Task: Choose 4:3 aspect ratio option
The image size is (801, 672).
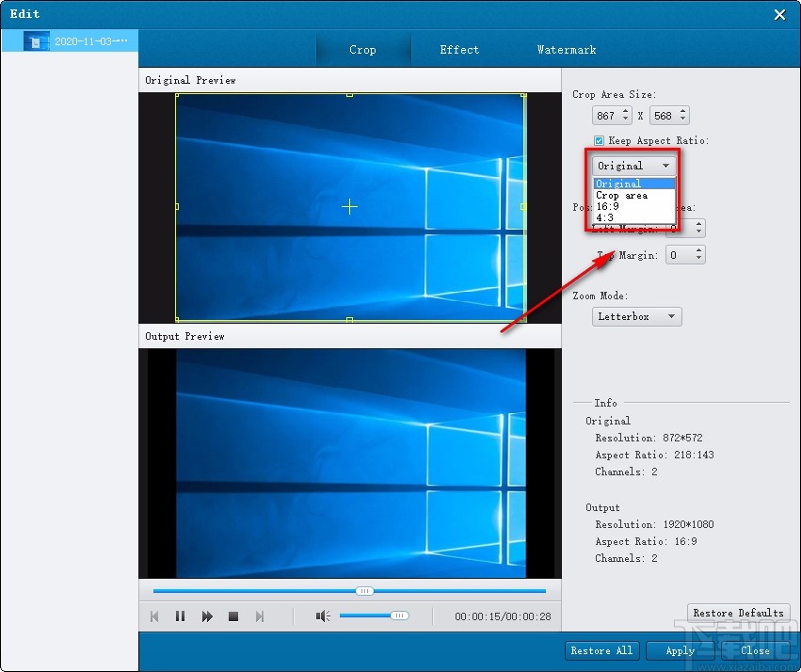Action: (634, 217)
